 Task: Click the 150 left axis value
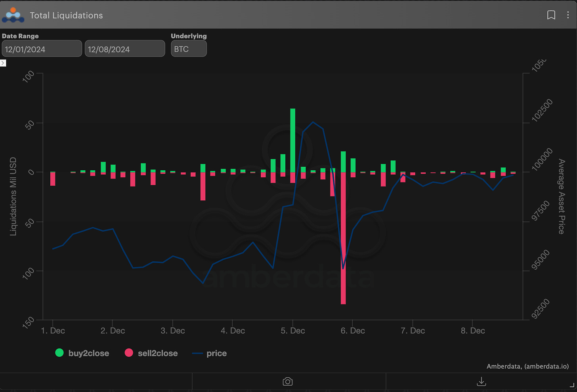coord(28,323)
